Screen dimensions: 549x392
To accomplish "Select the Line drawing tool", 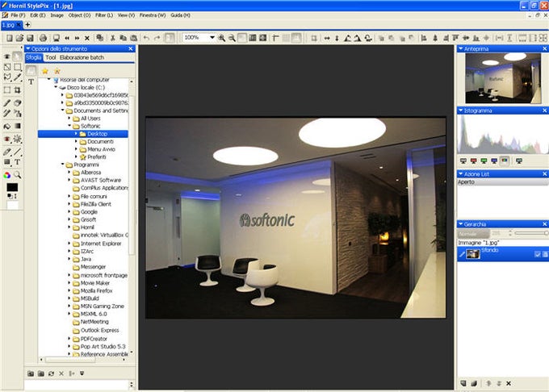I will click(17, 152).
